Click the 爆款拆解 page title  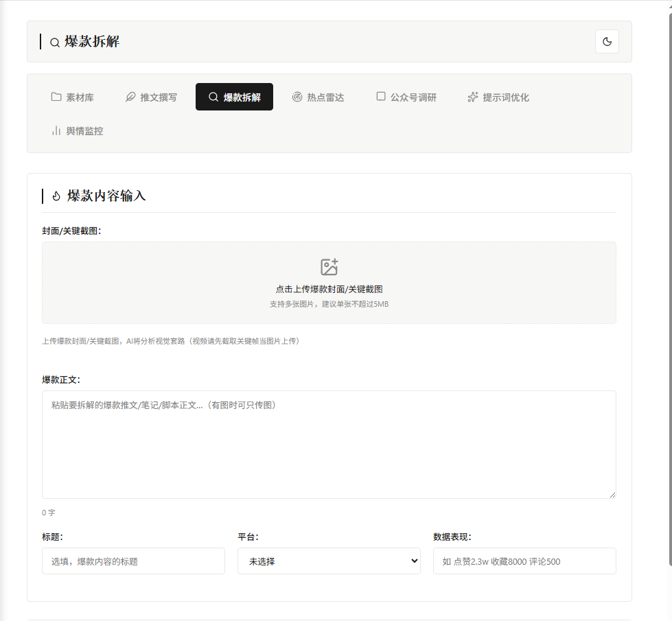point(92,42)
